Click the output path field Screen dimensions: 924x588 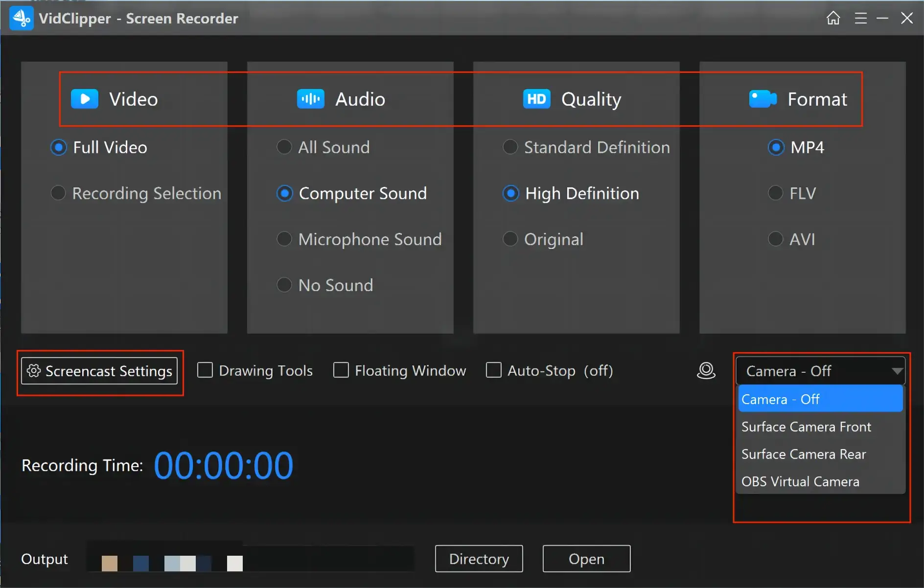coord(251,559)
